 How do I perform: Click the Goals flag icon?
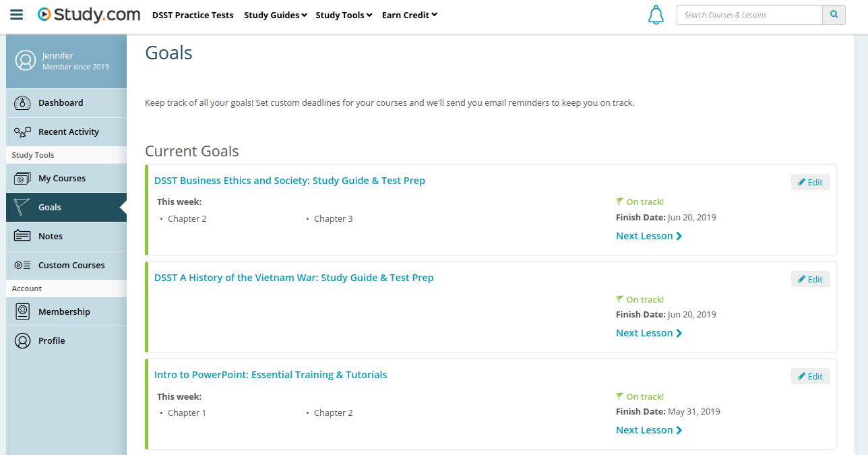pos(22,208)
